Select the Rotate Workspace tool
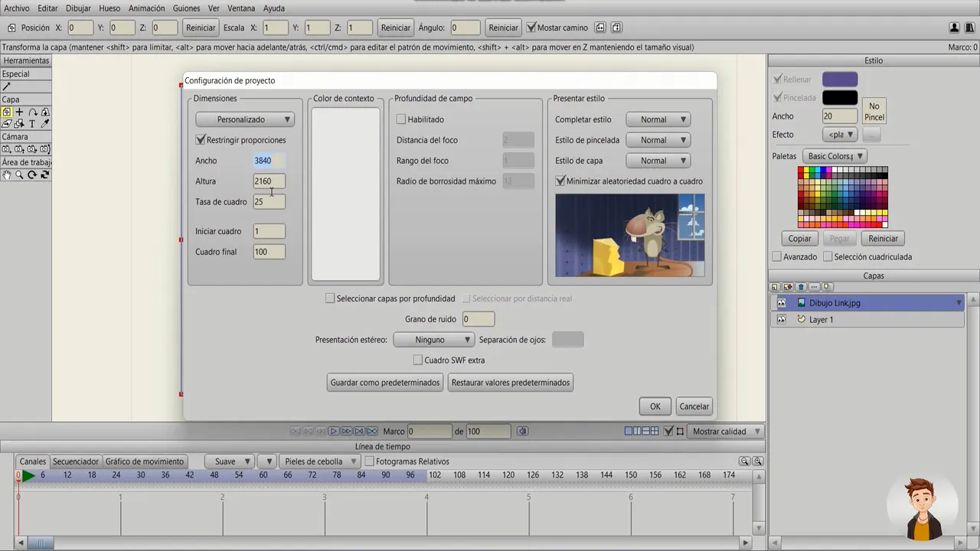 coord(32,174)
